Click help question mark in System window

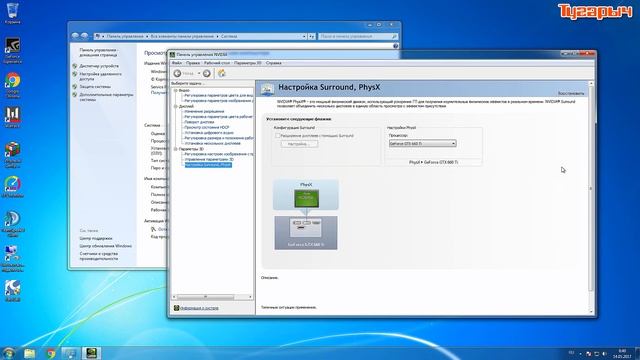396,46
